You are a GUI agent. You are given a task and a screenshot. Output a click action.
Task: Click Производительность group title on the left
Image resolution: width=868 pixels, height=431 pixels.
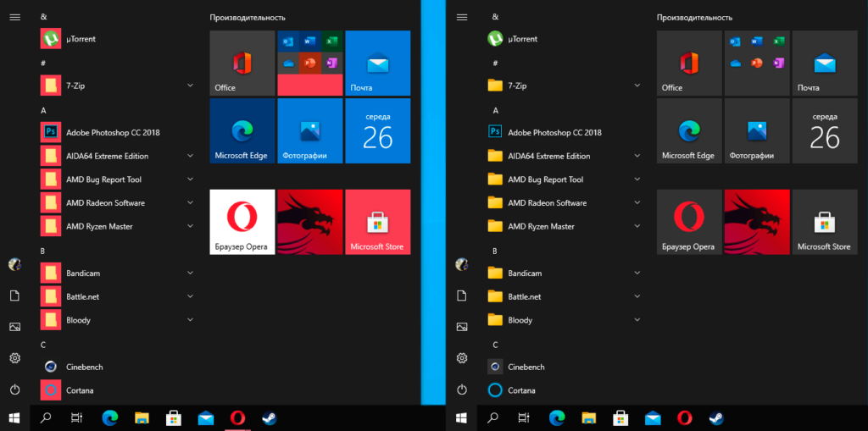248,18
